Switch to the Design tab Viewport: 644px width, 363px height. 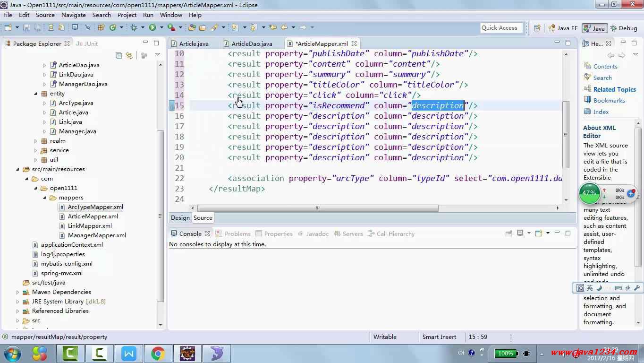(180, 218)
